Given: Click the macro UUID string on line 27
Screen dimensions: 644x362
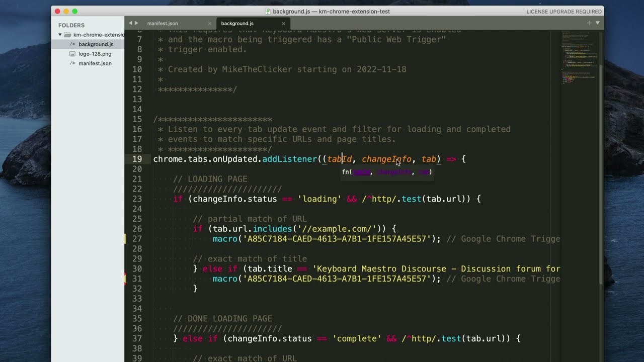Looking at the screenshot, I should coord(337,239).
